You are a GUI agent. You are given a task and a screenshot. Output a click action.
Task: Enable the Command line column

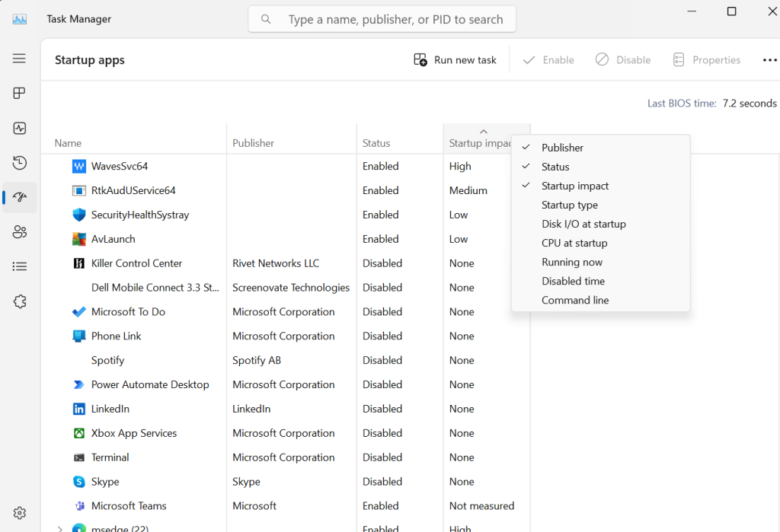(600, 301)
